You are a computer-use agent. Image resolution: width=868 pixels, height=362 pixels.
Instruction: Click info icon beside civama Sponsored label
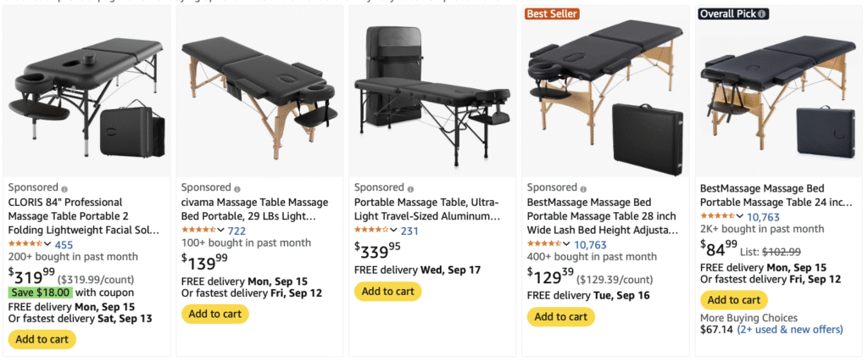click(x=238, y=188)
